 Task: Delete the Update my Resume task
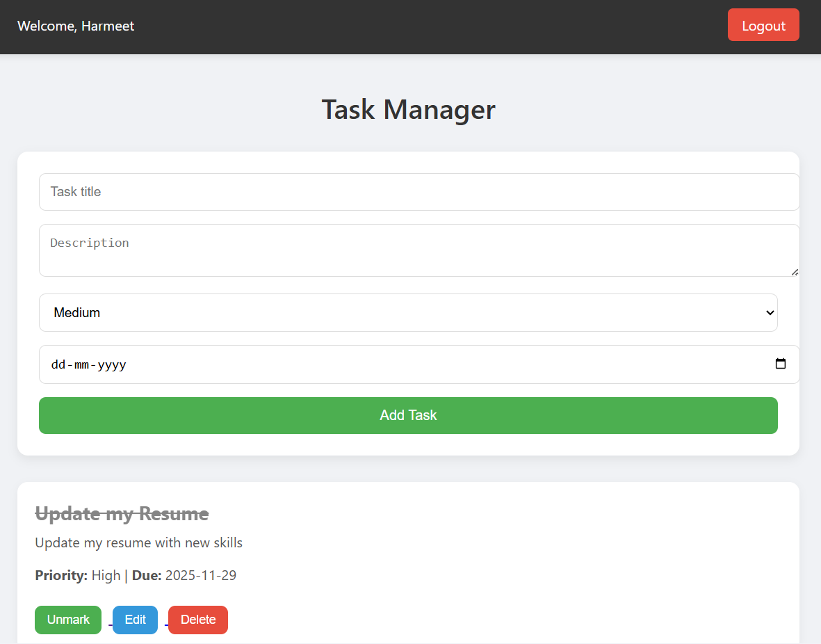click(x=198, y=620)
